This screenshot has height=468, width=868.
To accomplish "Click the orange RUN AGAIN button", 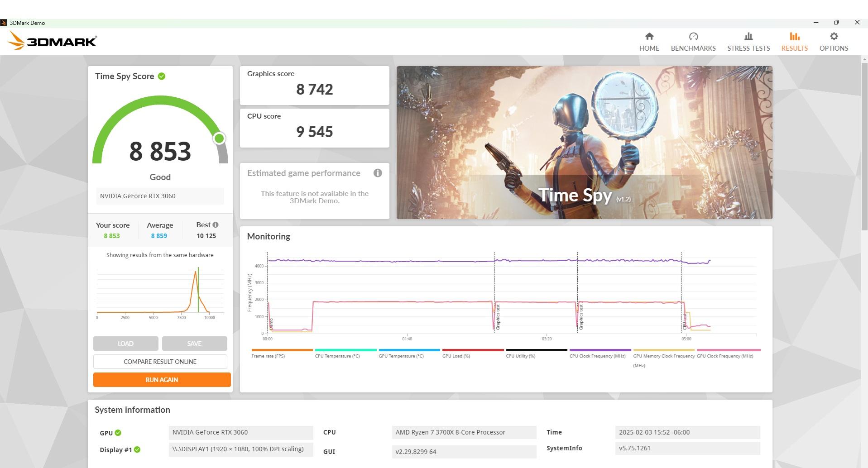I will pos(162,380).
